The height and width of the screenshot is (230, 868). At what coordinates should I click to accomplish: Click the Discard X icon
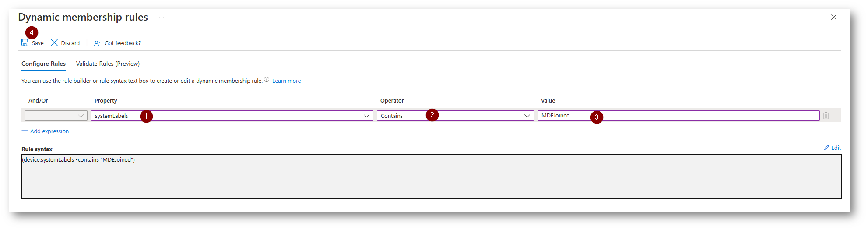pos(54,42)
